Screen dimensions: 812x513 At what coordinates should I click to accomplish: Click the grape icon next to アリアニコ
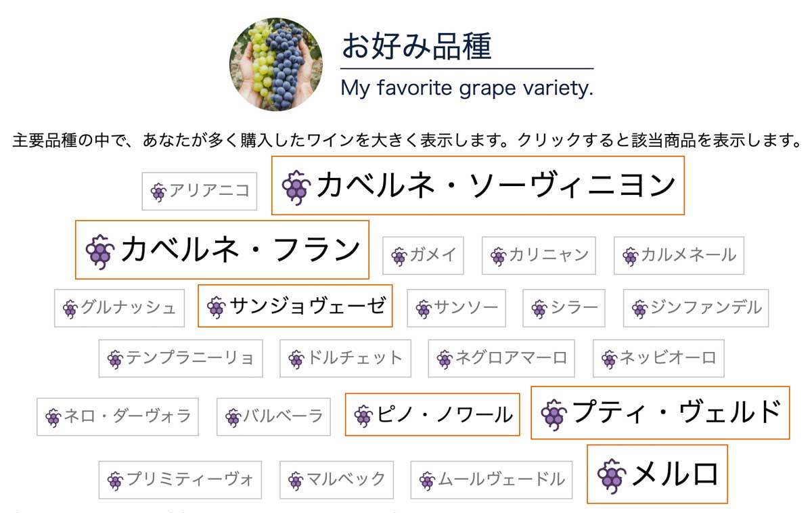click(x=158, y=192)
